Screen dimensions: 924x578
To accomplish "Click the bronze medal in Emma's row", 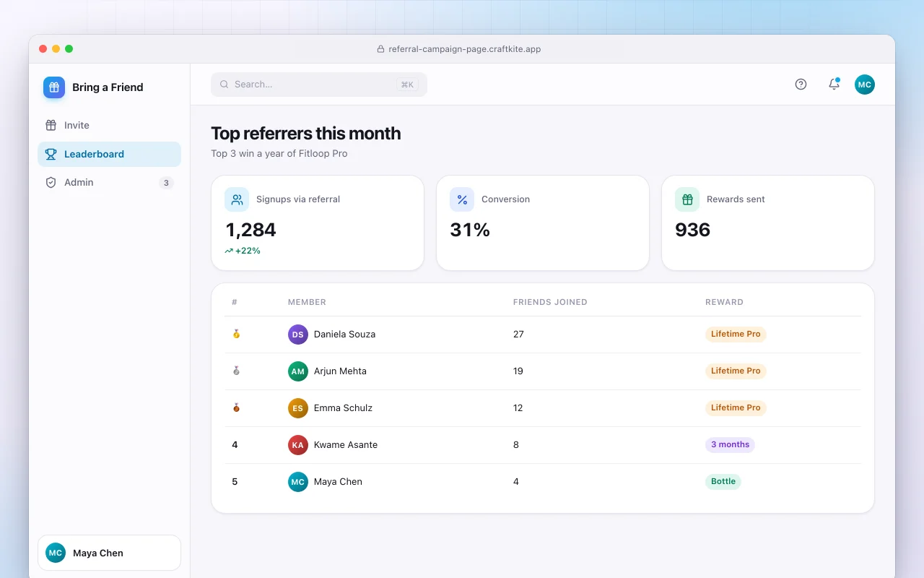I will tap(236, 408).
